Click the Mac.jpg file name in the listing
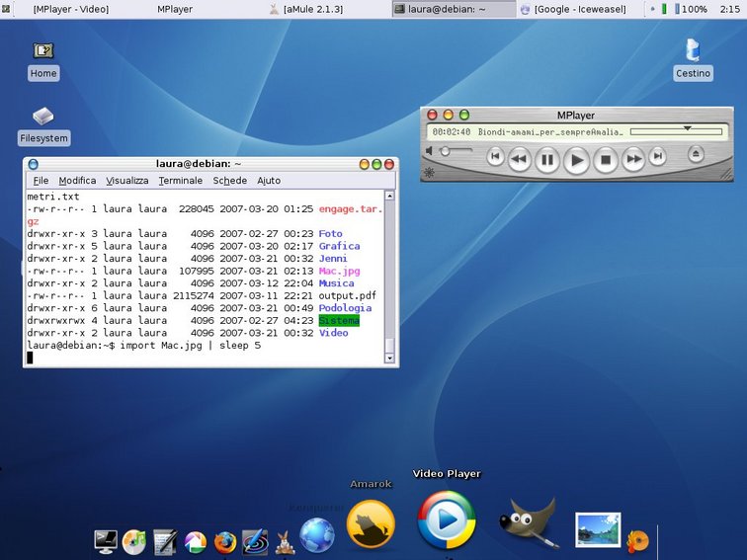Screen dimensions: 747x560 coord(339,271)
